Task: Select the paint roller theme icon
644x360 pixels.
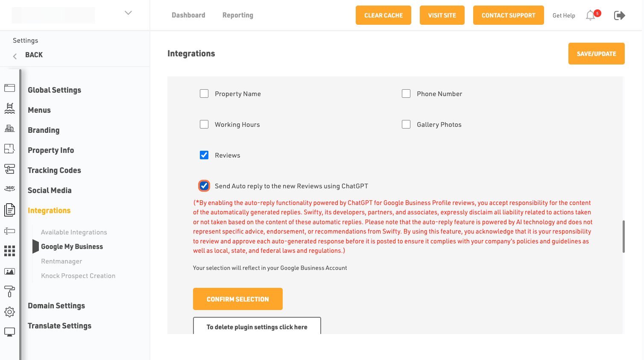Action: (9, 291)
